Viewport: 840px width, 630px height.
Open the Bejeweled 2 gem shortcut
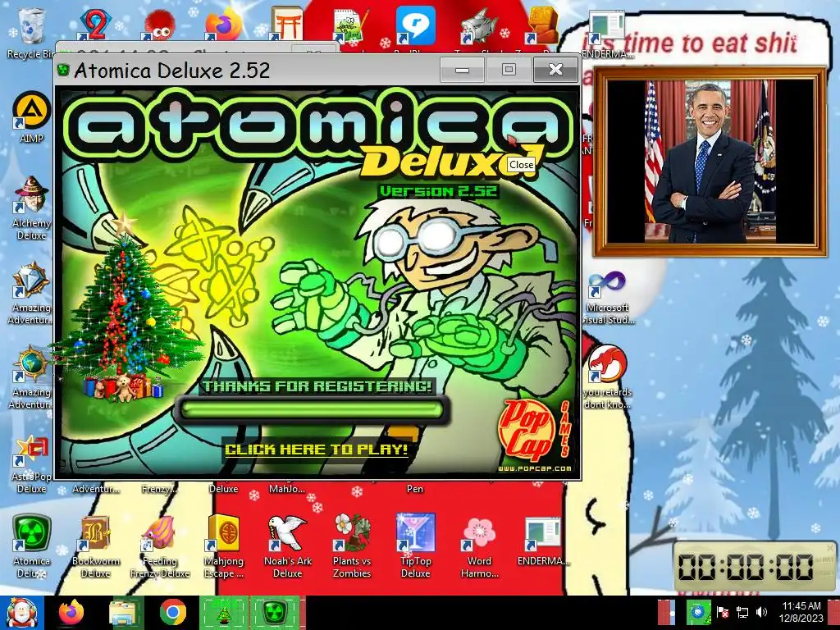click(94, 25)
